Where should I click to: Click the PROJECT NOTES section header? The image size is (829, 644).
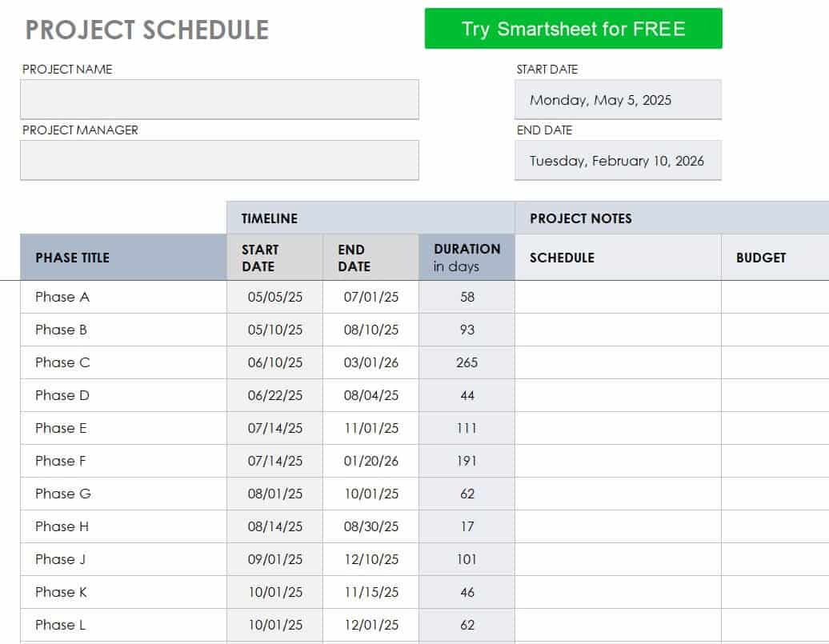point(672,218)
